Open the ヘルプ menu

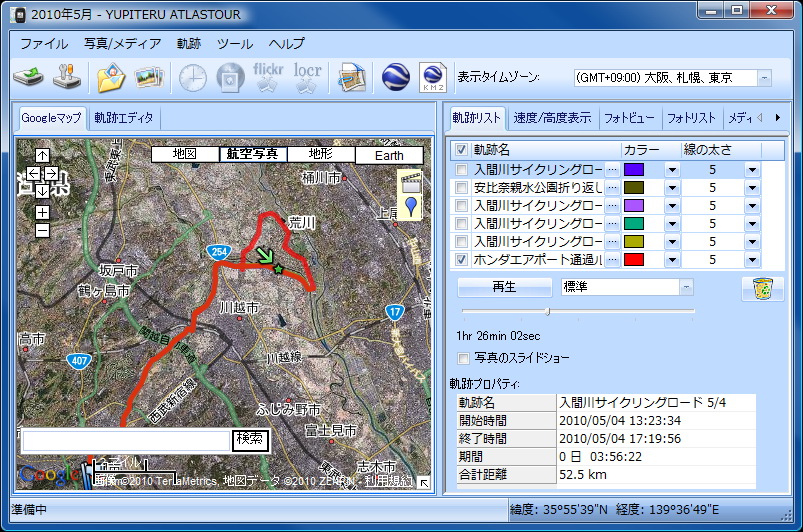287,44
